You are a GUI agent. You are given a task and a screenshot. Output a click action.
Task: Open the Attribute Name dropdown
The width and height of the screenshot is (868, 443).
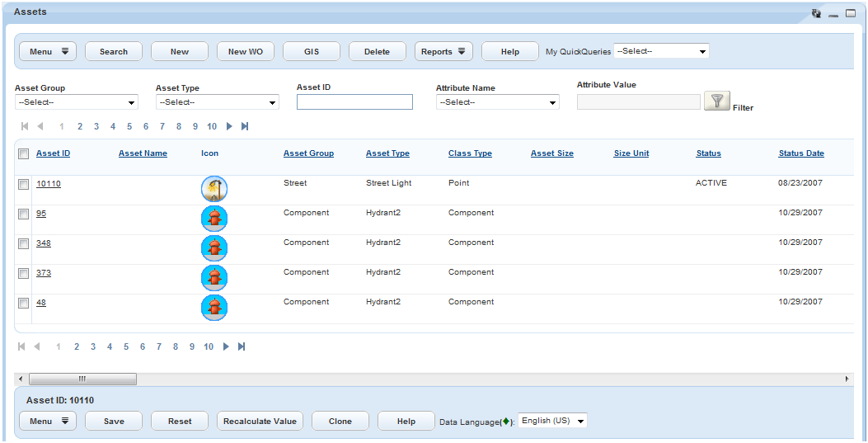pyautogui.click(x=497, y=102)
